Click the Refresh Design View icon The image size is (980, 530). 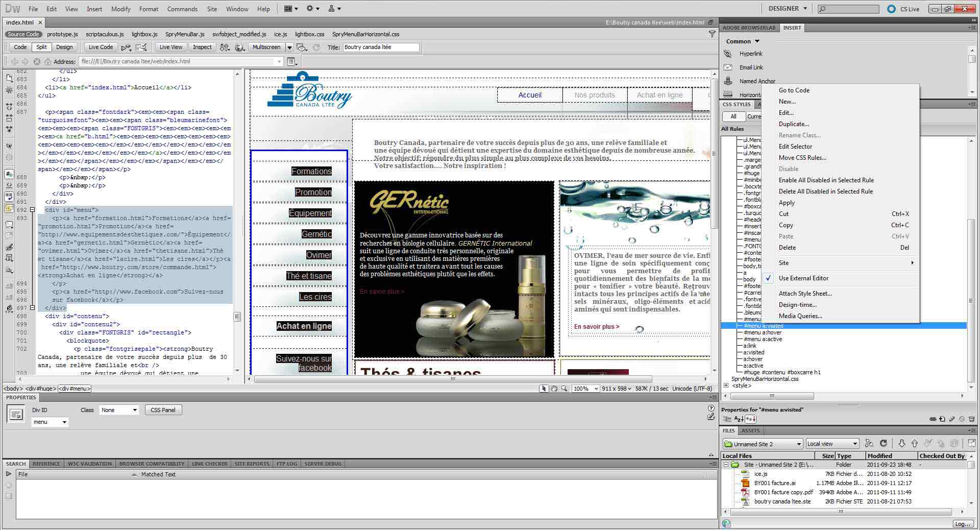tap(316, 47)
